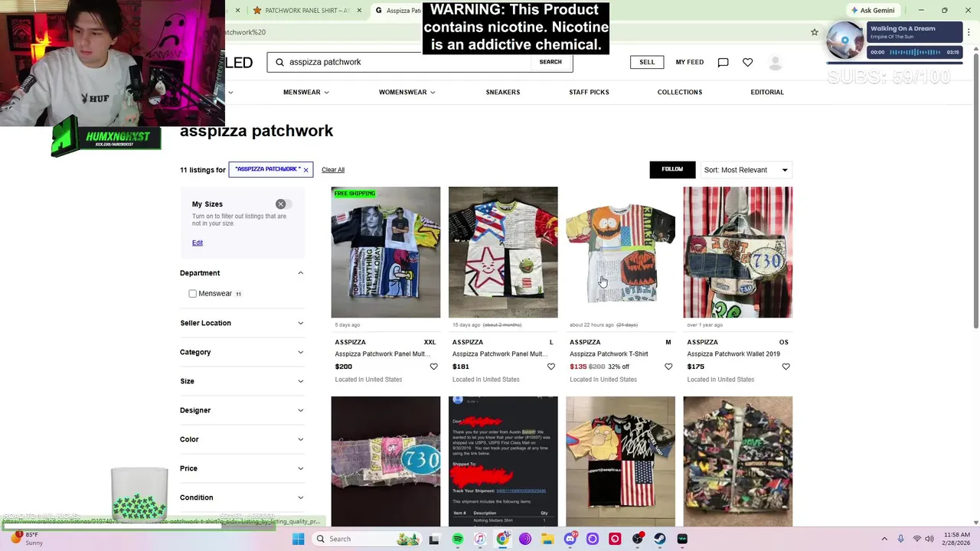Bookmark this page with the star icon

point(815,32)
